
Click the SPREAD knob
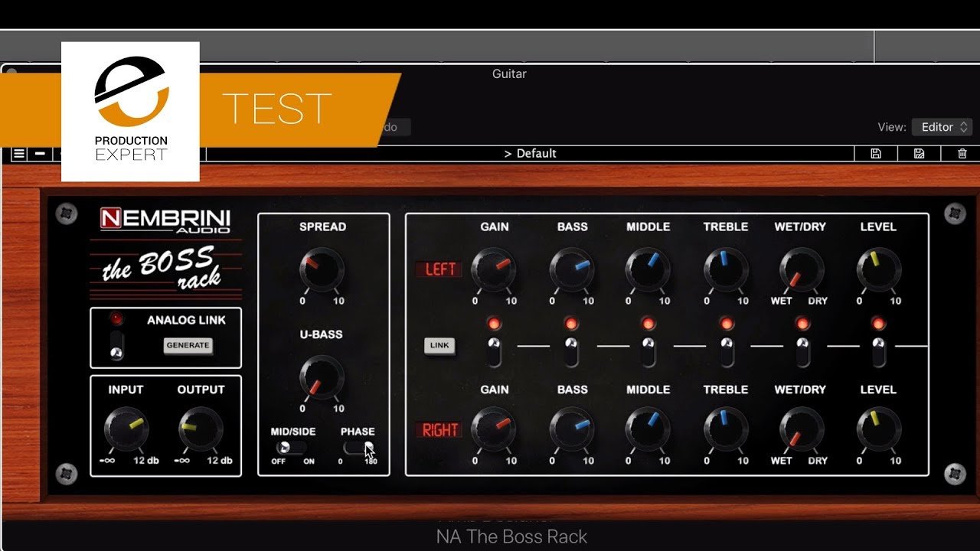pos(322,269)
